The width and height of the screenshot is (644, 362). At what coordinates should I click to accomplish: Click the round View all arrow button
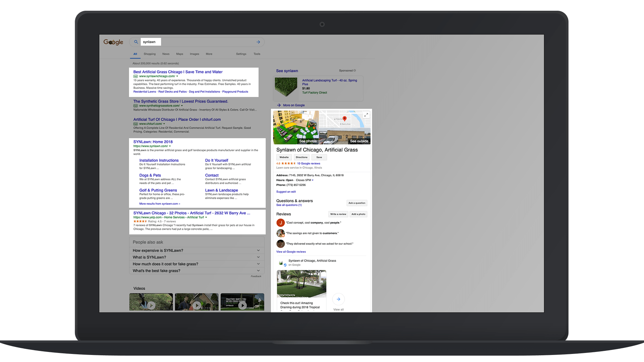(338, 299)
